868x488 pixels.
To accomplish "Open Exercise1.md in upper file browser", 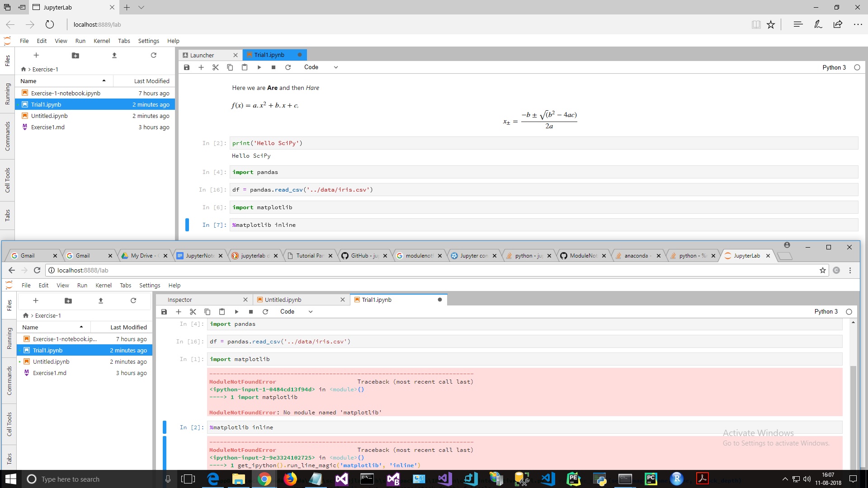I will pyautogui.click(x=48, y=127).
